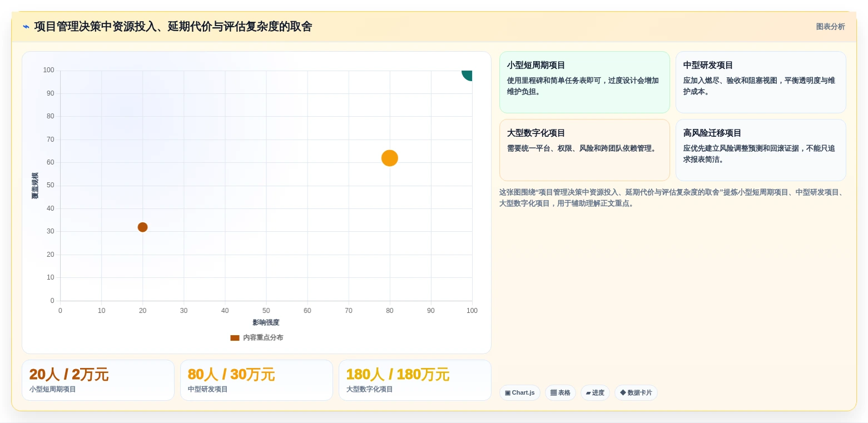The image size is (868, 423).
Task: Select the teal bubble at chart corner
Action: pos(467,74)
